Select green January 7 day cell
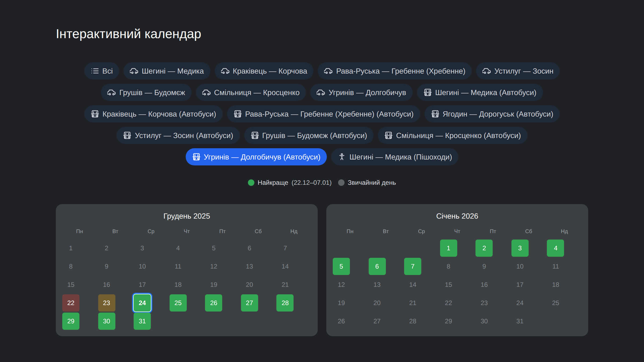The image size is (644, 362). pos(413,266)
